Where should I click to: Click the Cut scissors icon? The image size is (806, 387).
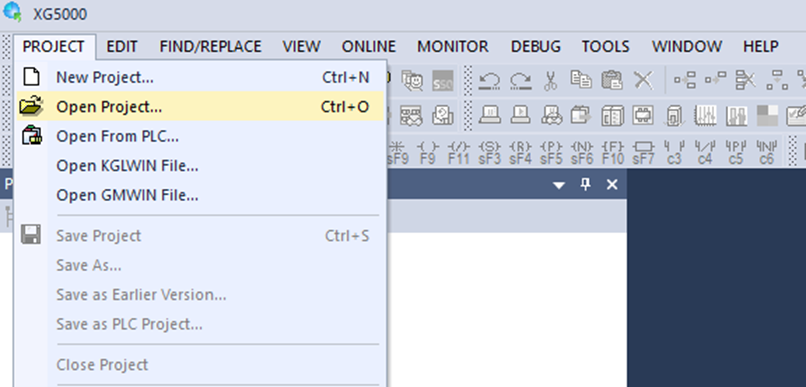[x=551, y=81]
